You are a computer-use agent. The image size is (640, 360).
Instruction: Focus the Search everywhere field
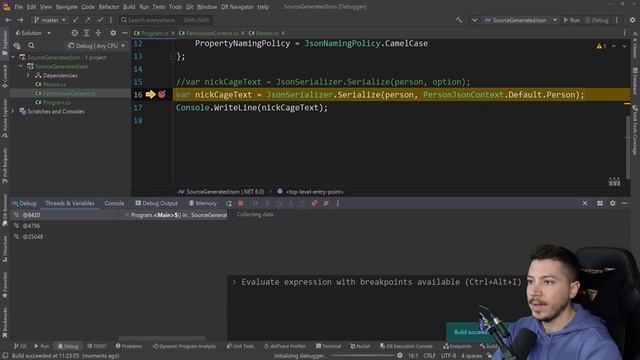[x=165, y=20]
